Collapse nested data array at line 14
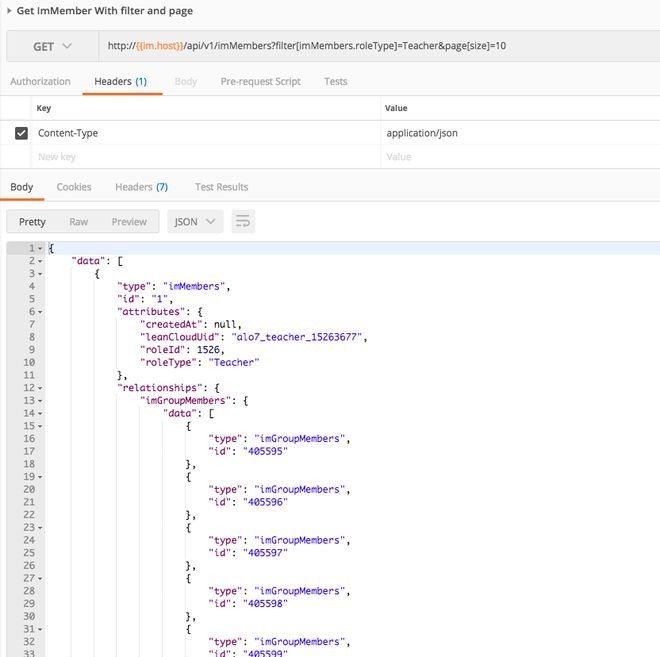The image size is (660, 657). pyautogui.click(x=40, y=414)
